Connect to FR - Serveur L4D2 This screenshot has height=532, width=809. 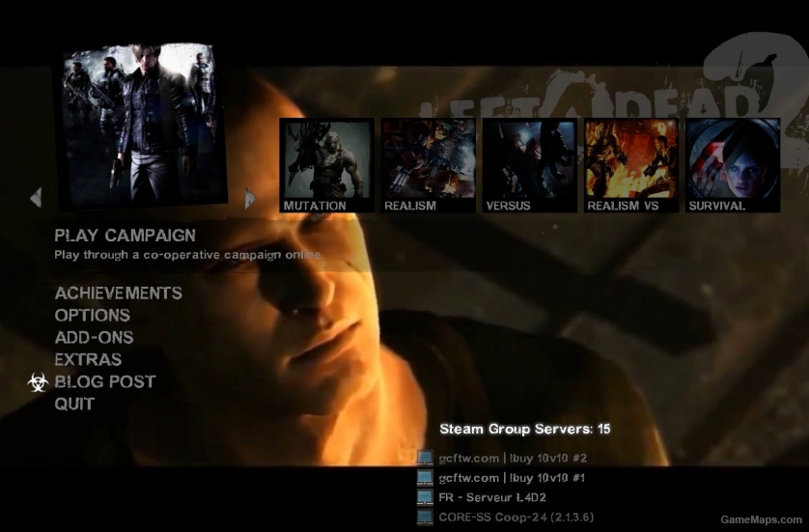point(492,497)
